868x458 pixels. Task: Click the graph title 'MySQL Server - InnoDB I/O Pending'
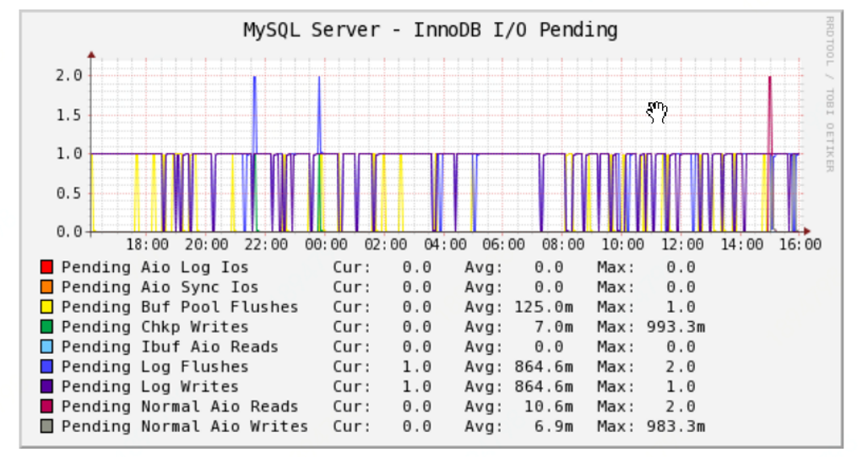click(430, 30)
